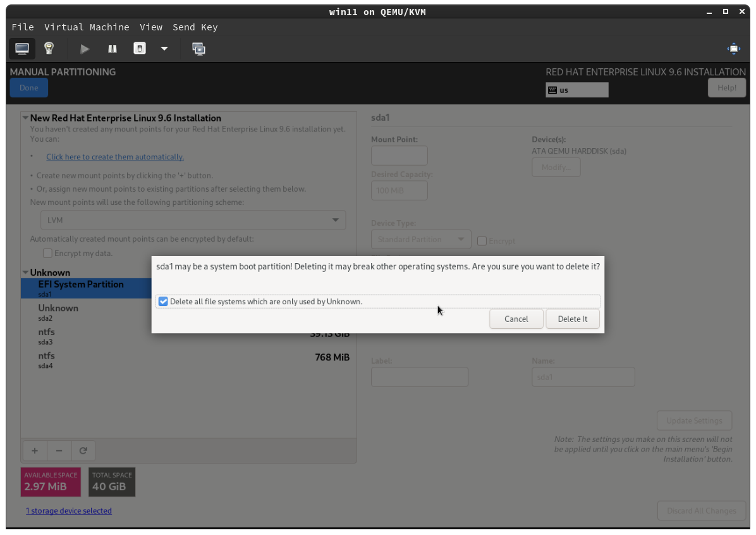Image resolution: width=756 pixels, height=535 pixels.
Task: Remove selected mount point with minus
Action: click(x=59, y=451)
